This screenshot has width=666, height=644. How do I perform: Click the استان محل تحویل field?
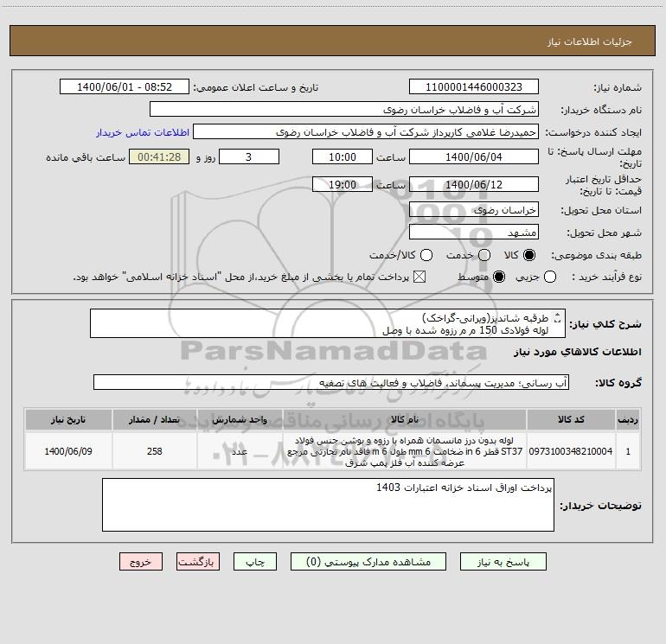tap(474, 209)
